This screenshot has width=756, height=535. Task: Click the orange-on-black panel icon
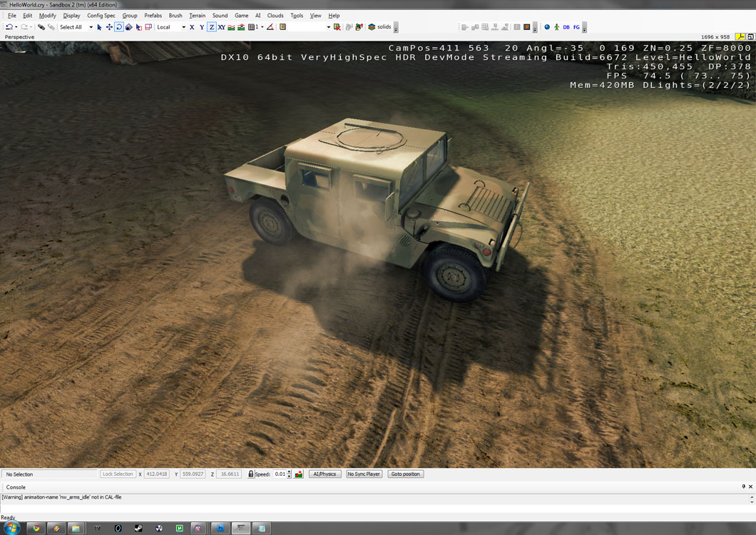pyautogui.click(x=527, y=27)
